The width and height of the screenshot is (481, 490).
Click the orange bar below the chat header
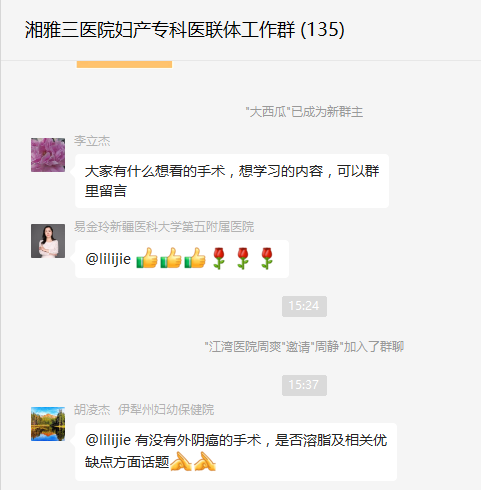click(x=124, y=64)
